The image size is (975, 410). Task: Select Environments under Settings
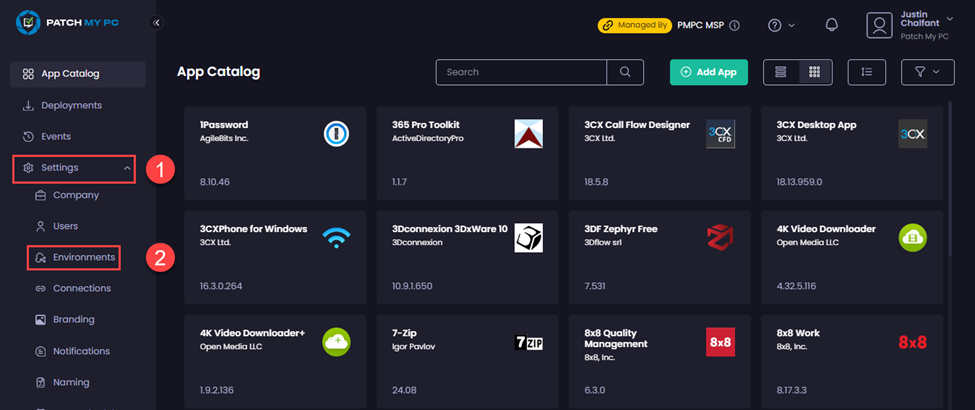tap(83, 258)
